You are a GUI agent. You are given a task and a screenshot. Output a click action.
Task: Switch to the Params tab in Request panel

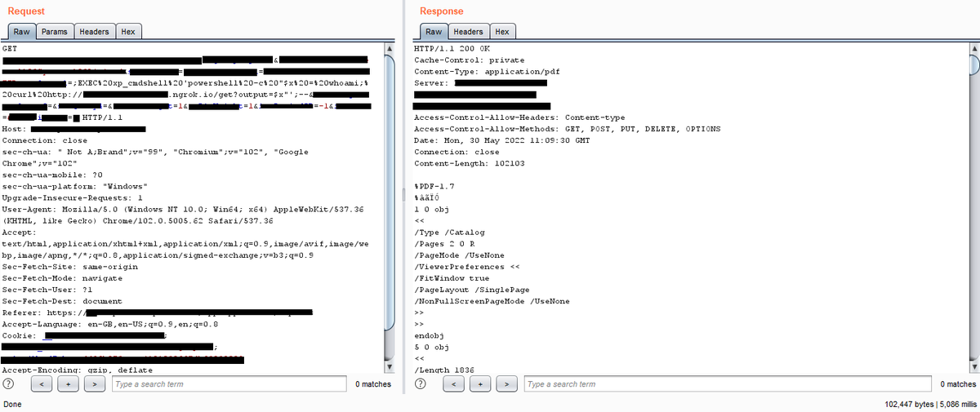coord(55,31)
